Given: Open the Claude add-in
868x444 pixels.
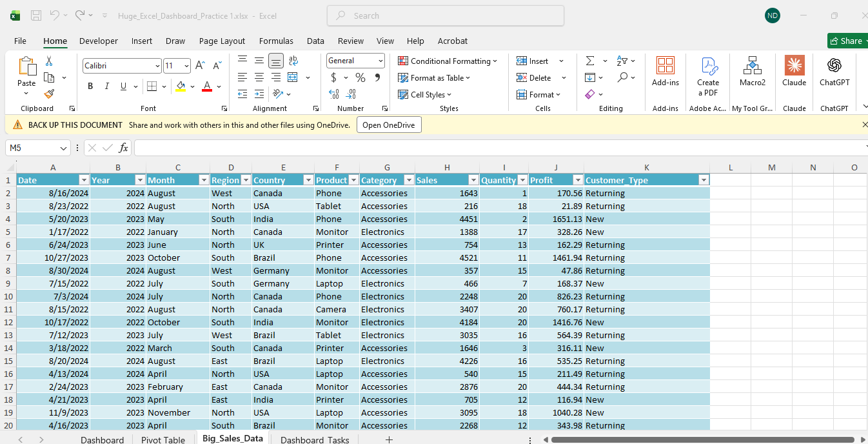Looking at the screenshot, I should [x=794, y=65].
